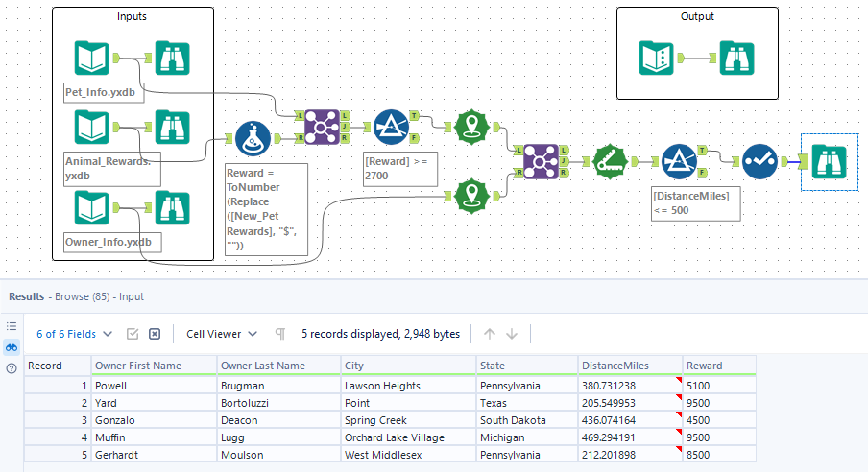Click the Record column header
The width and height of the screenshot is (868, 472).
(x=58, y=366)
